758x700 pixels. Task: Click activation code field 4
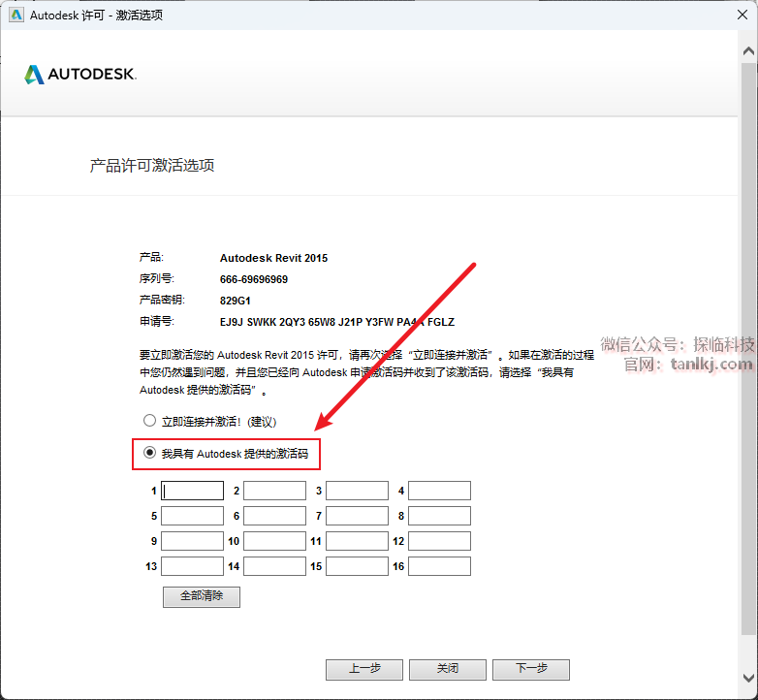[x=439, y=491]
